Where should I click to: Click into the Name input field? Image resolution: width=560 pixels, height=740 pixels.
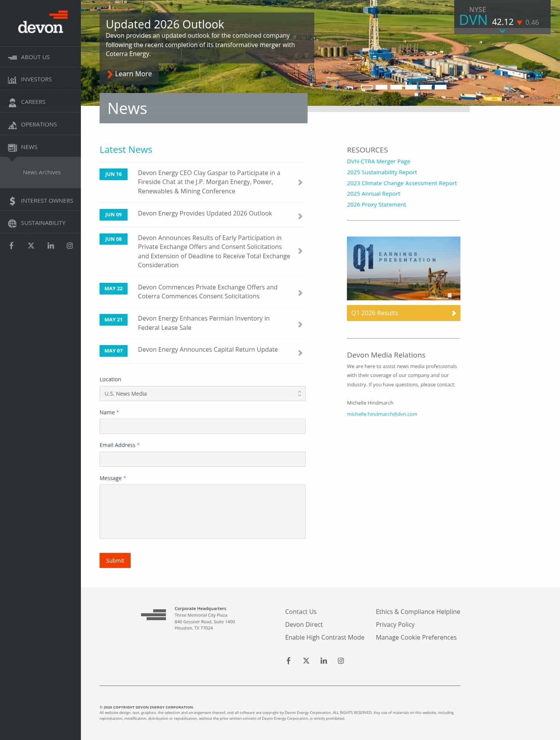(203, 426)
